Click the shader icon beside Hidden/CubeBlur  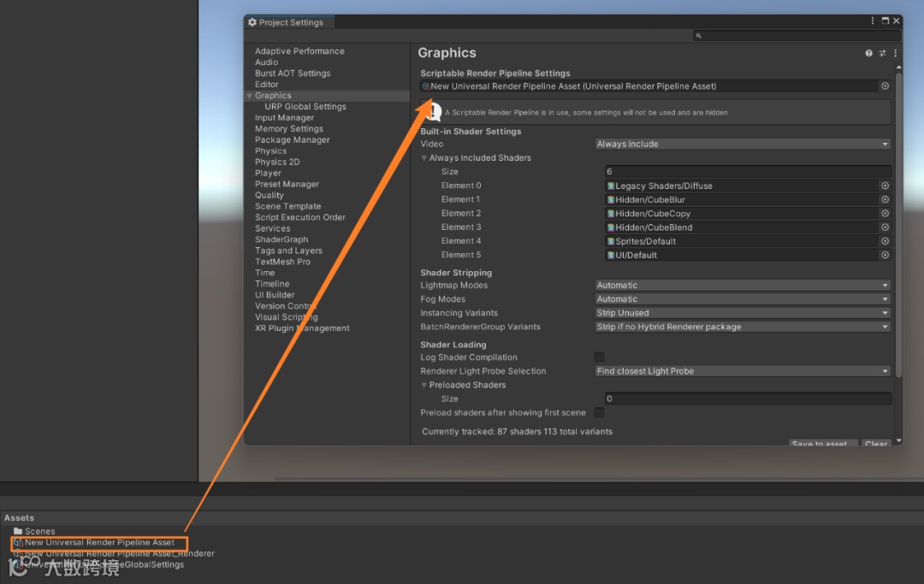(x=611, y=199)
